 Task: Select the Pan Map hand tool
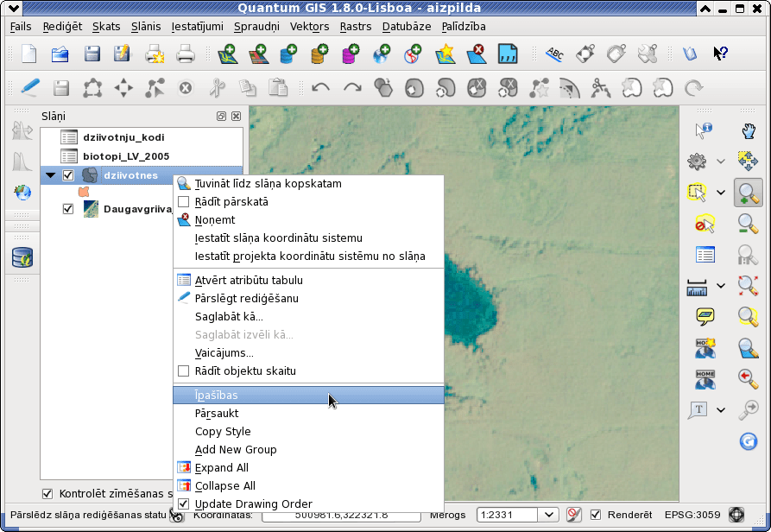pos(749,130)
